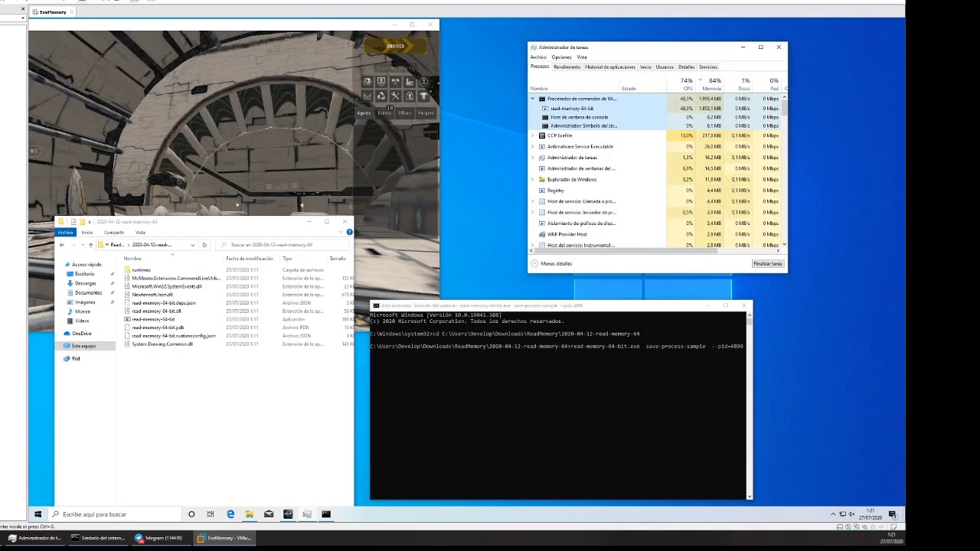Viewport: 980px width, 551px height.
Task: Select Este equipo in the Explorer sidebar
Action: click(84, 346)
